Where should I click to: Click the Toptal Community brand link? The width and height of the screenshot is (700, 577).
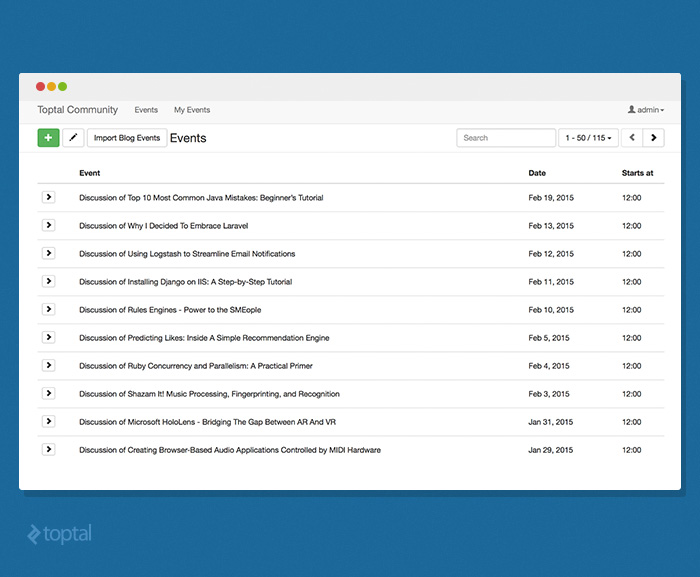(x=77, y=110)
